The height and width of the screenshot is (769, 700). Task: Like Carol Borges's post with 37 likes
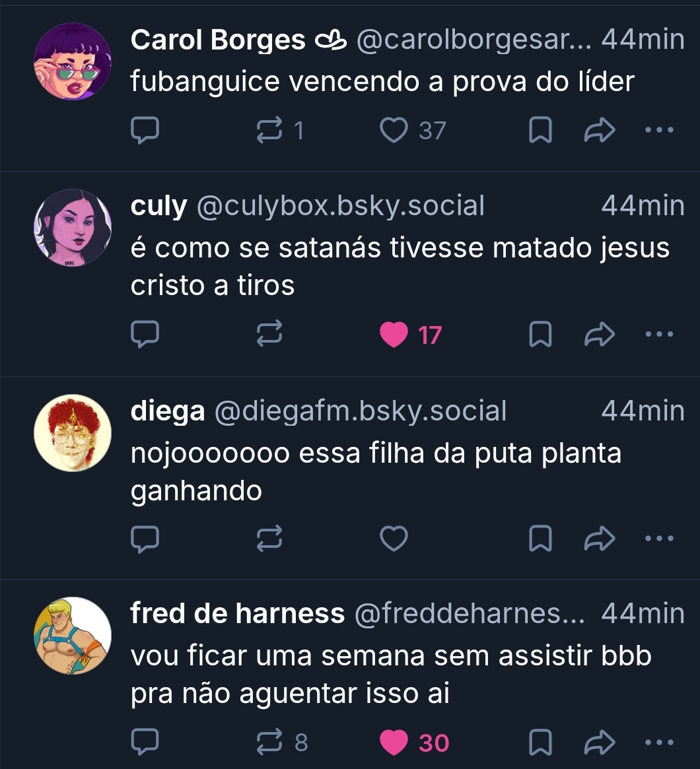point(394,131)
